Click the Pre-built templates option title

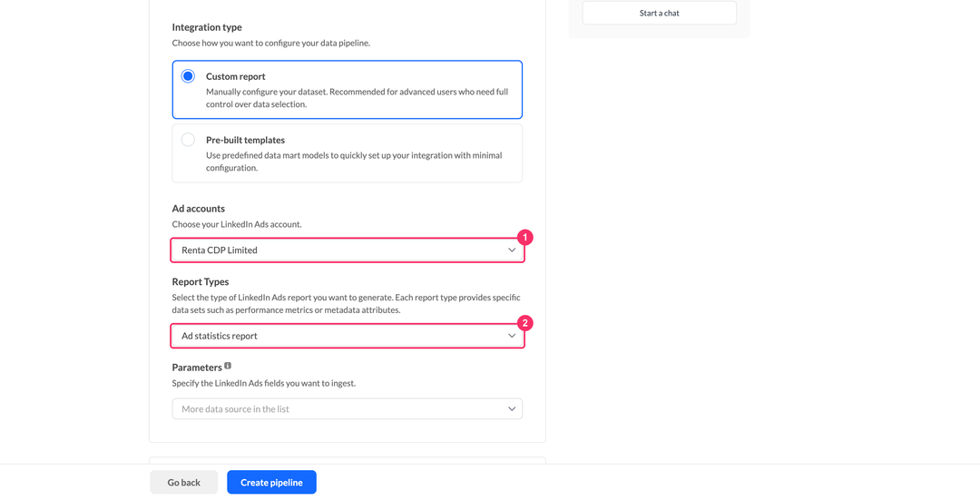coord(246,140)
